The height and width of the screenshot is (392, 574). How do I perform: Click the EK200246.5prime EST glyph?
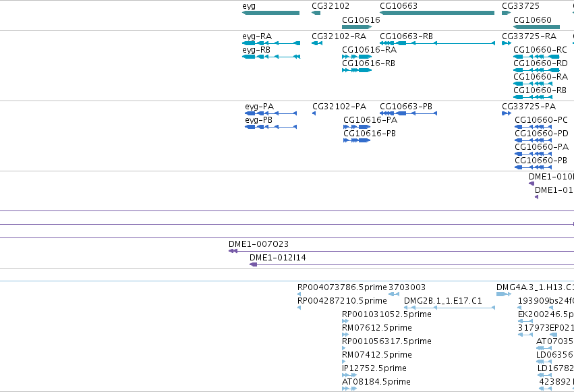525,321
